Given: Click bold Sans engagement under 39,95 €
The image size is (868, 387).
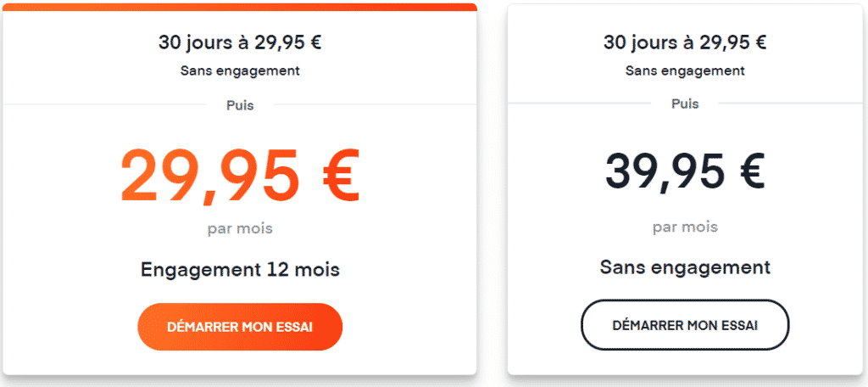Looking at the screenshot, I should (685, 267).
